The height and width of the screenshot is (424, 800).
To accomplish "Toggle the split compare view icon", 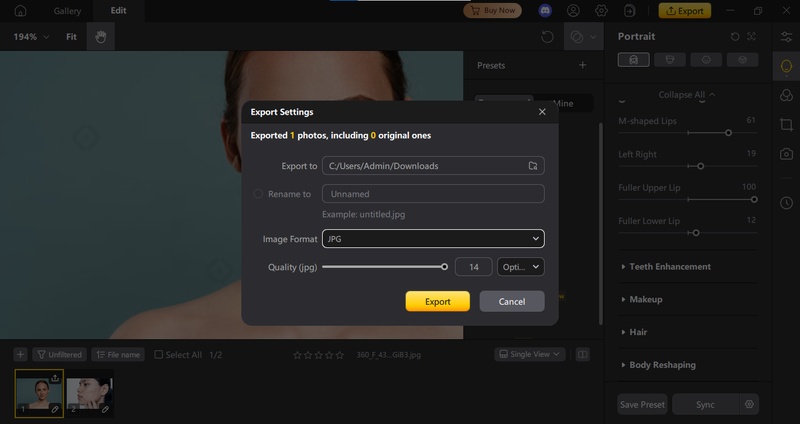I will pyautogui.click(x=583, y=354).
